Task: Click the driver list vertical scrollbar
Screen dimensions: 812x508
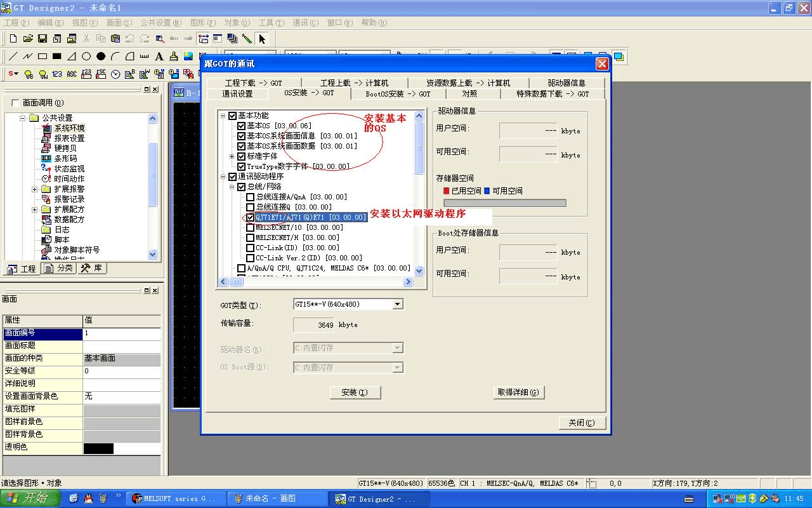Action: coord(419,193)
